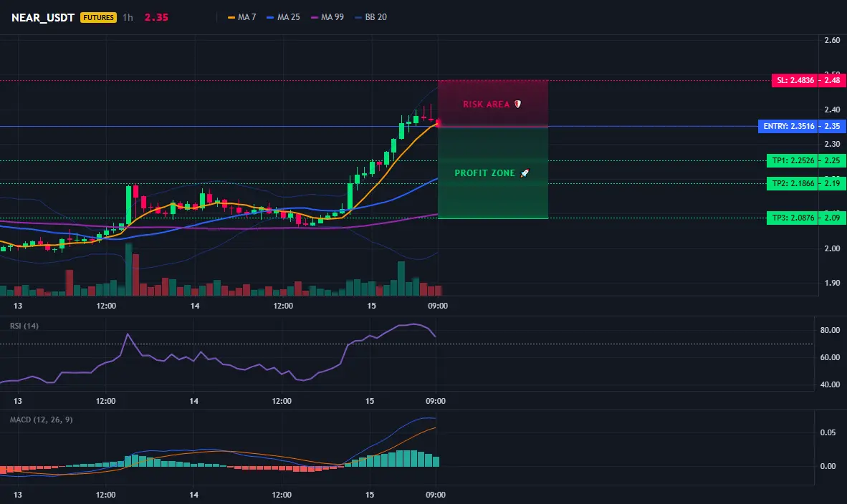Click the TP2: 2.1866 target label
Viewport: 847px width, 504px height.
pyautogui.click(x=793, y=183)
